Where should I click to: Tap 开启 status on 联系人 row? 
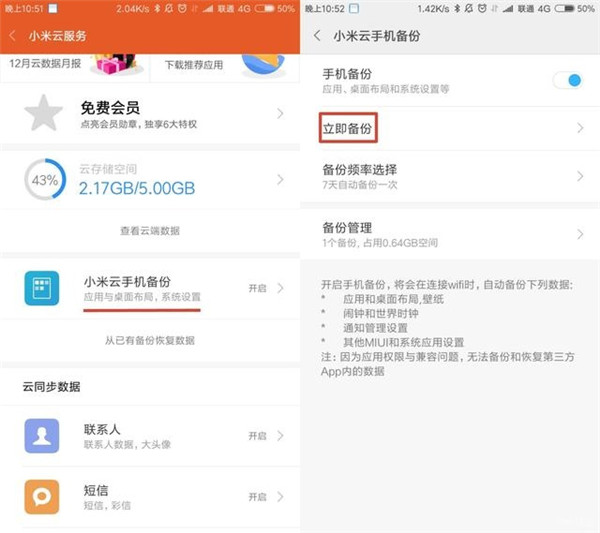tap(257, 436)
